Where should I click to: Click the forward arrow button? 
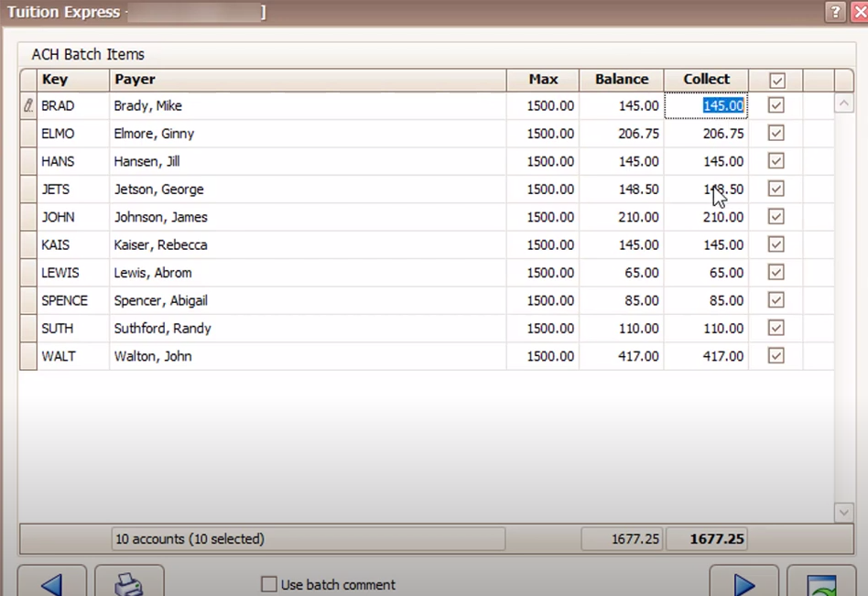pos(744,581)
